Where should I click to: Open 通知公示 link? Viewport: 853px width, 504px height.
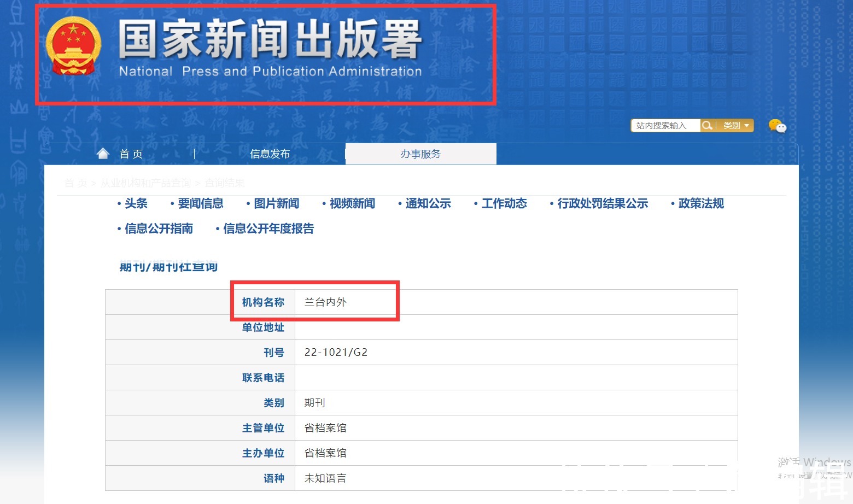(428, 204)
